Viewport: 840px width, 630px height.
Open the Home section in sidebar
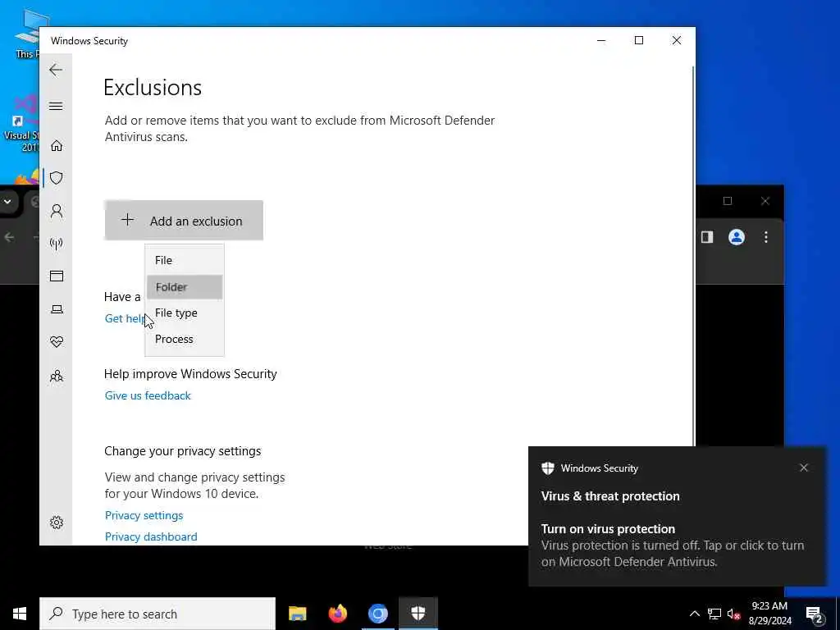click(x=57, y=145)
